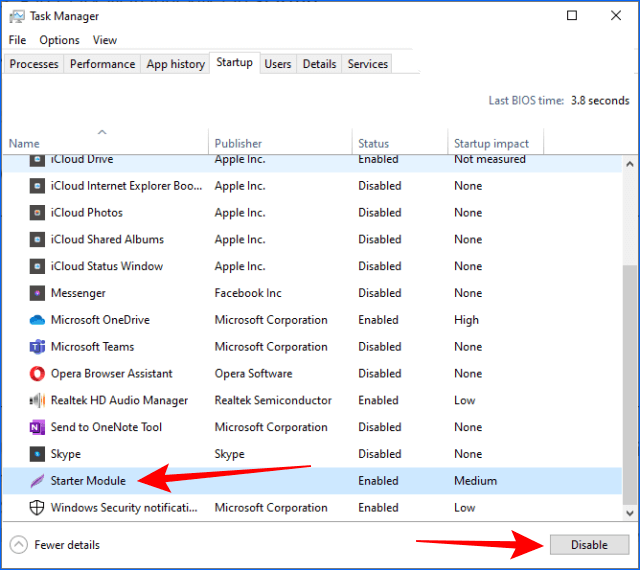Select the Startup tab
The height and width of the screenshot is (570, 640).
(x=234, y=63)
